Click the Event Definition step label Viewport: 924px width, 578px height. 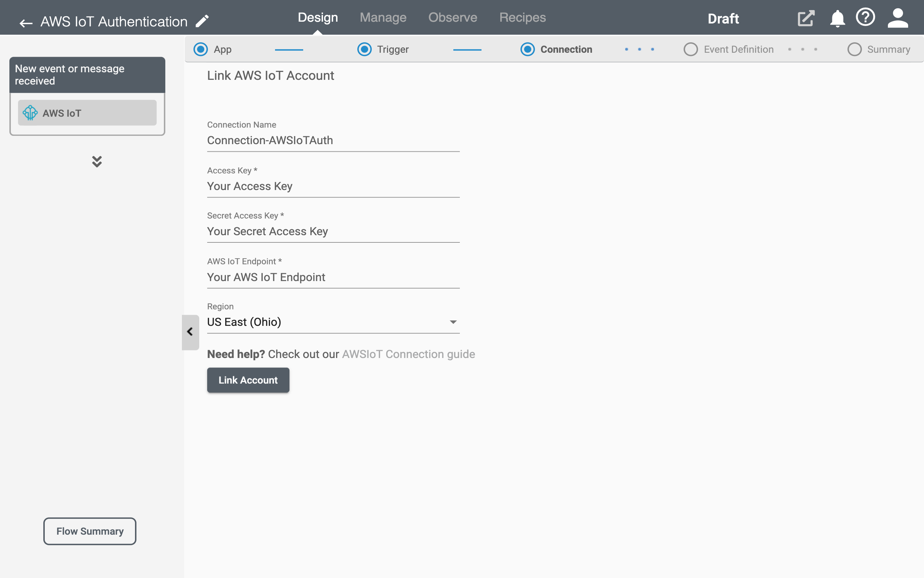[738, 49]
